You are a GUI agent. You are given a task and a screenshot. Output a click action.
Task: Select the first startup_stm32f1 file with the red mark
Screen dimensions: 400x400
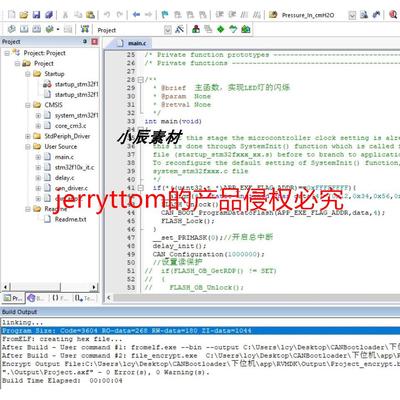pos(76,84)
